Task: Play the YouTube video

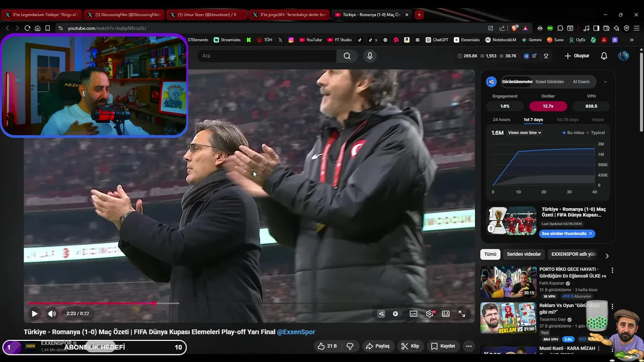Action: pyautogui.click(x=34, y=313)
